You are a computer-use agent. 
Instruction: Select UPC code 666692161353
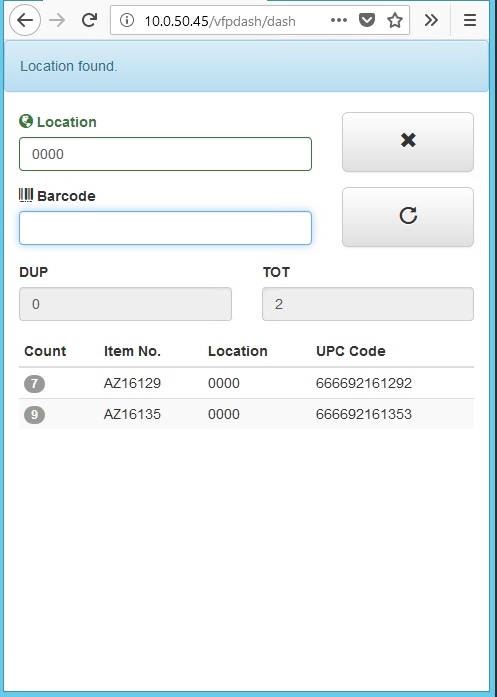(x=364, y=414)
